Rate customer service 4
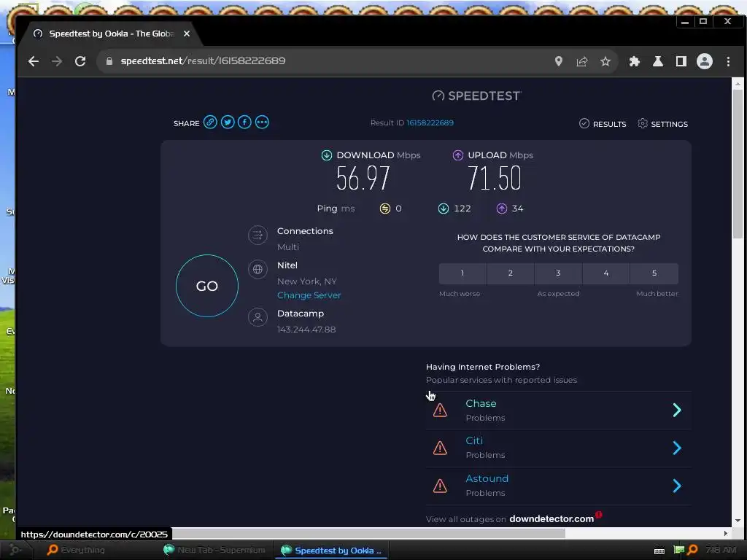The image size is (747, 560). [x=606, y=273]
